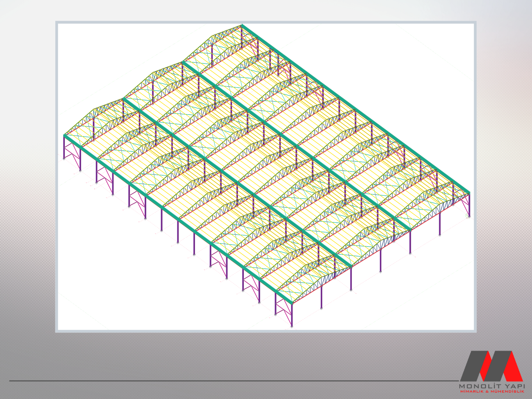The width and height of the screenshot is (532, 399).
Task: Click the slide background above the image
Action: 266,10
